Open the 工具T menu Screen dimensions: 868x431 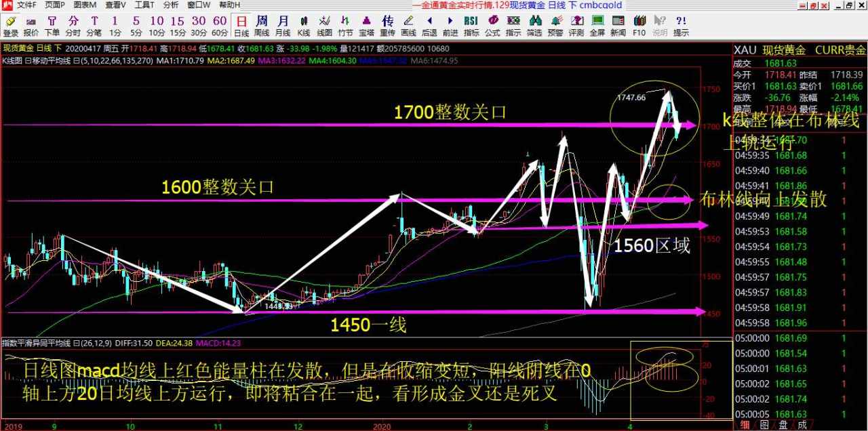click(144, 5)
